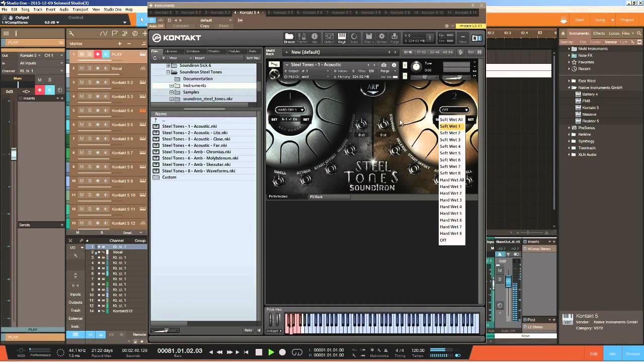Viewport: 644px width, 362px height.
Task: Click the Kontakt Purge icon
Action: pyautogui.click(x=394, y=38)
